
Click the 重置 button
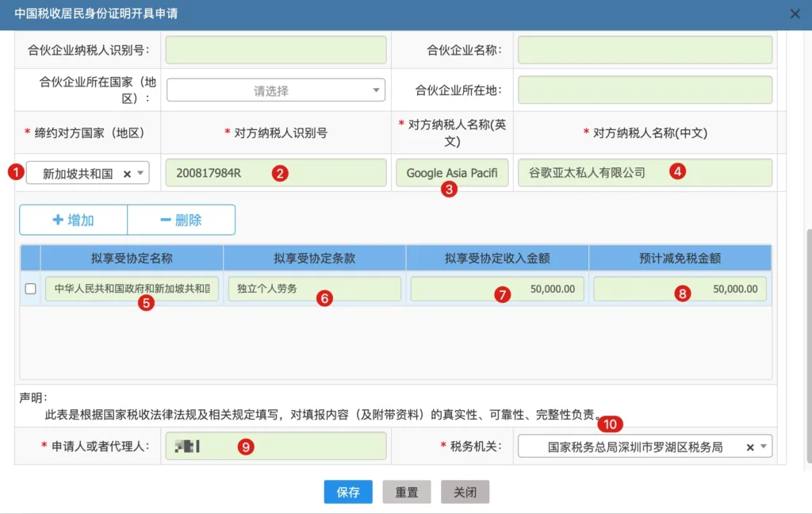point(407,492)
